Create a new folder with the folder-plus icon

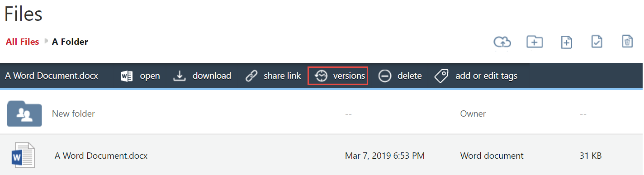click(x=535, y=42)
